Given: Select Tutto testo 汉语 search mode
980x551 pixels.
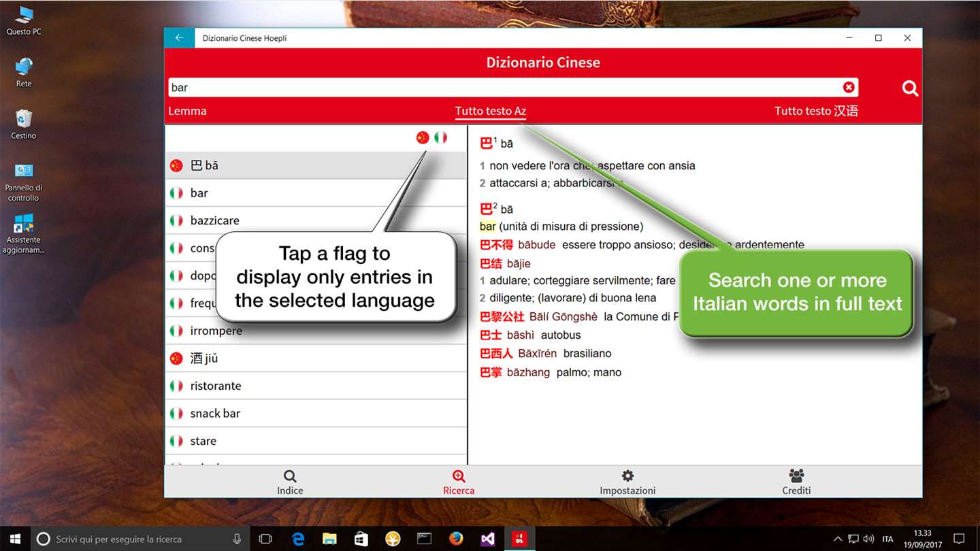Looking at the screenshot, I should (816, 111).
